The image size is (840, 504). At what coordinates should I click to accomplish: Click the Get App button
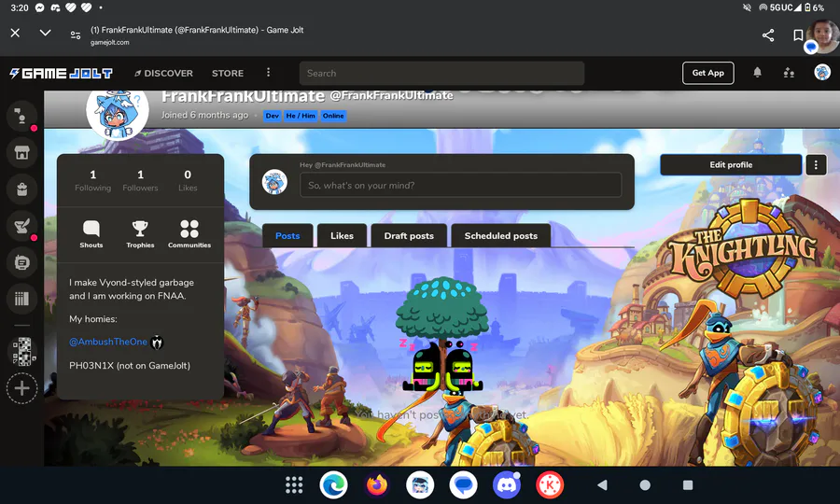(x=707, y=73)
